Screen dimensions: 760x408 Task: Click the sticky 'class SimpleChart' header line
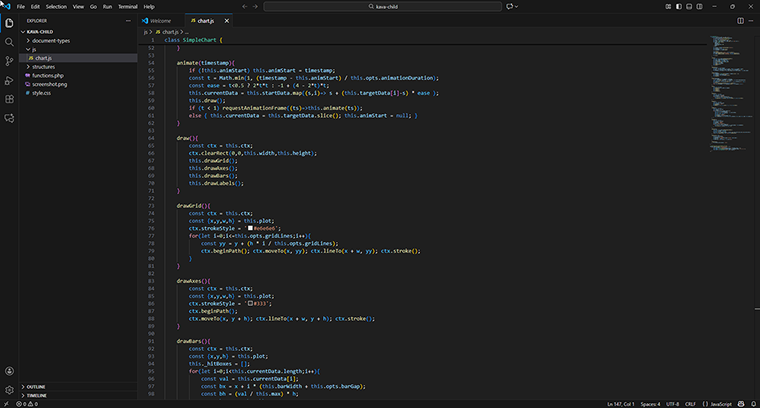pos(193,40)
